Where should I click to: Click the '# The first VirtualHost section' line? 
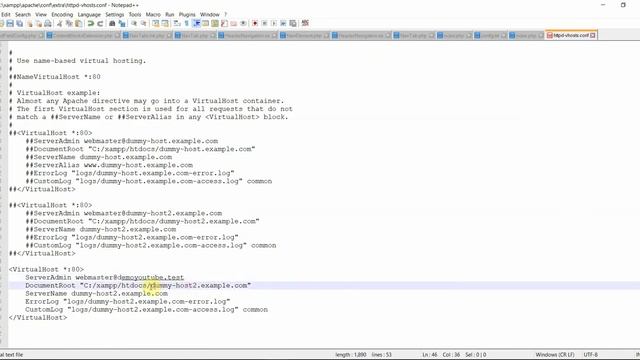[151, 109]
